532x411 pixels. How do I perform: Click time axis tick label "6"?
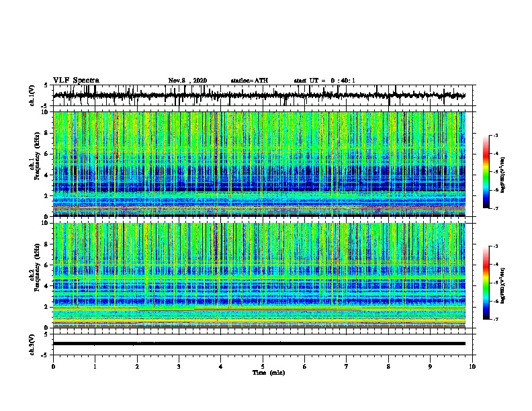(x=305, y=366)
